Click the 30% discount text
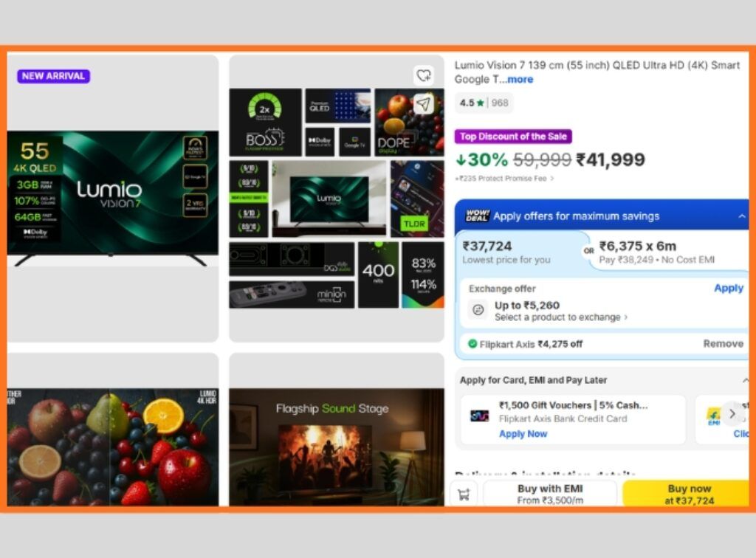This screenshot has height=558, width=756. 482,159
